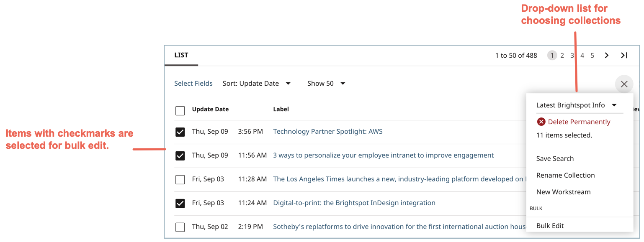Image resolution: width=644 pixels, height=242 pixels.
Task: Click the 2:19 PM time cell
Action: (x=250, y=227)
